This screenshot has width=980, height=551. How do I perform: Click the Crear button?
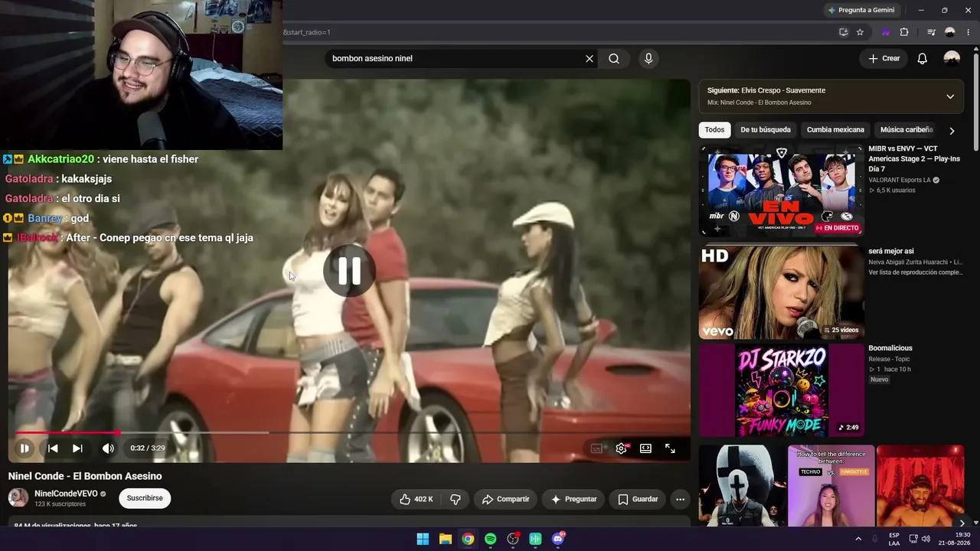(884, 59)
